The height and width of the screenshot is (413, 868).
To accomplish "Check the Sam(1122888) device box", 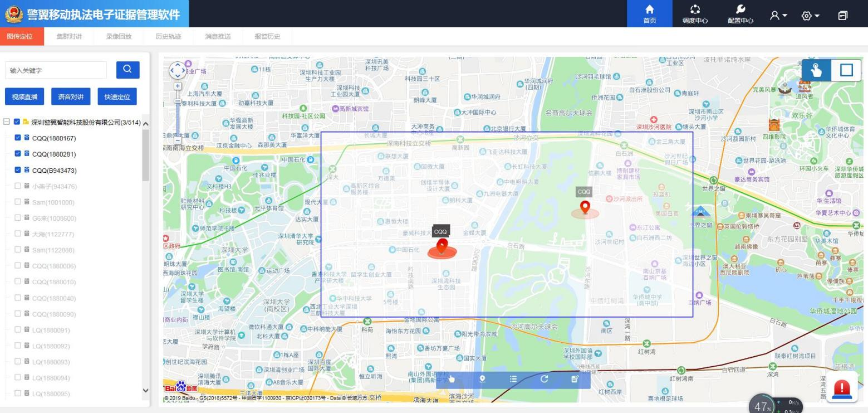I will point(18,250).
